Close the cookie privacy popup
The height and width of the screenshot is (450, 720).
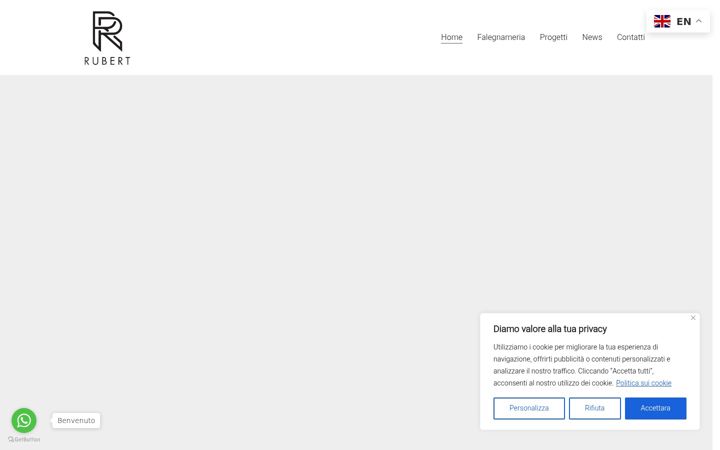click(693, 318)
